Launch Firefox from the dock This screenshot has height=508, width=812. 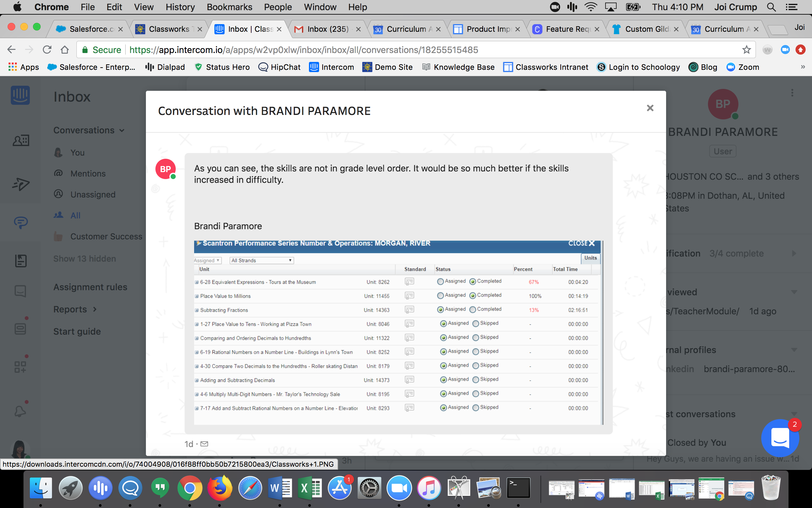coord(220,488)
